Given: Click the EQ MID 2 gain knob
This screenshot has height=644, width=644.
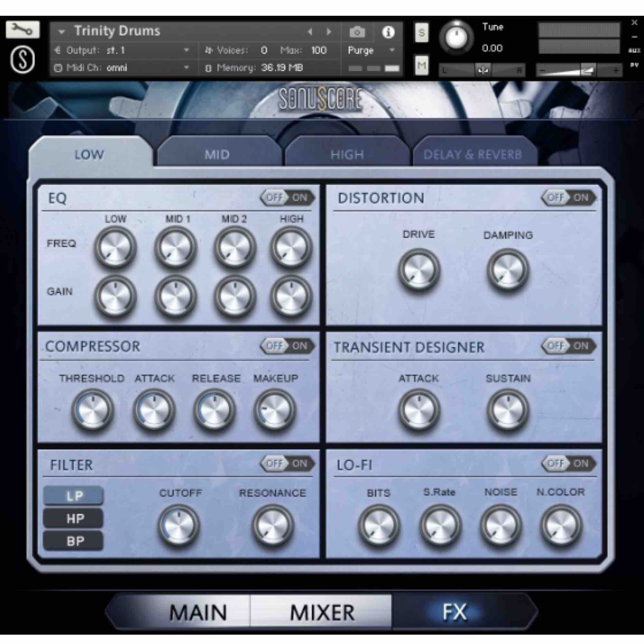Looking at the screenshot, I should click(x=235, y=296).
